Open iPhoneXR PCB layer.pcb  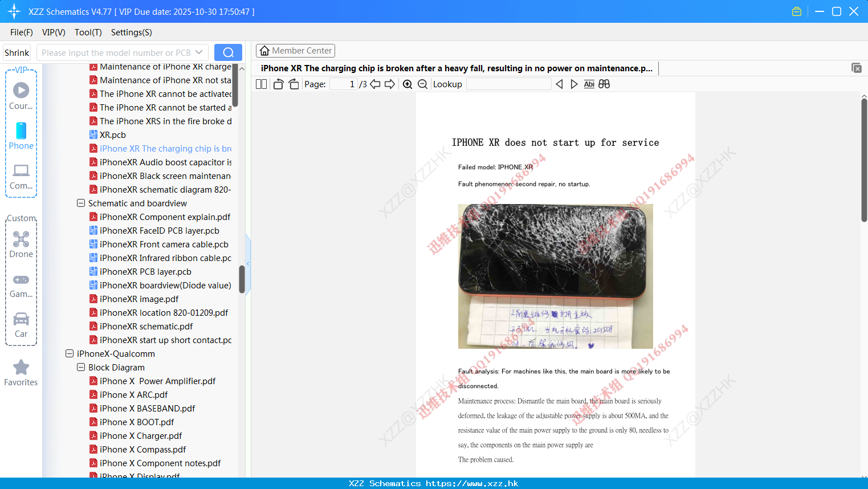pos(140,272)
